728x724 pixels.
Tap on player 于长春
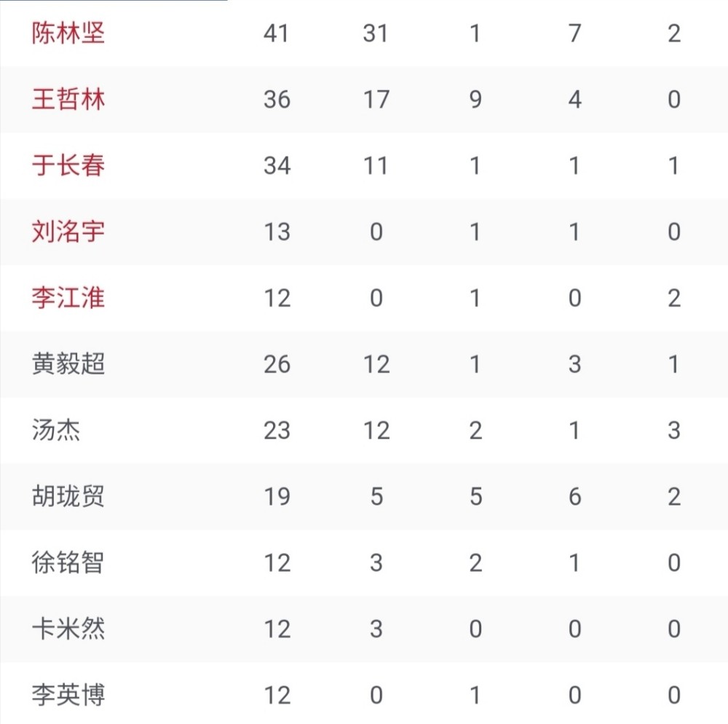pos(68,165)
